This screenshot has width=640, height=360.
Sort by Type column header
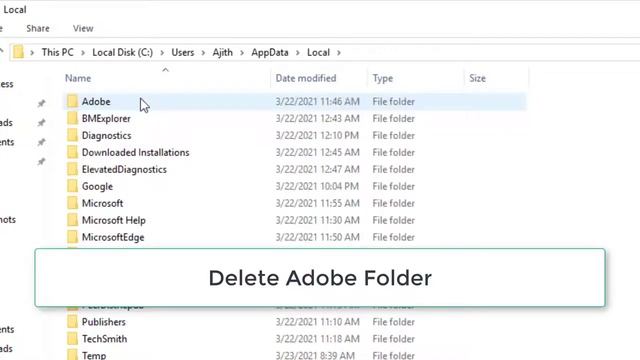coord(382,78)
